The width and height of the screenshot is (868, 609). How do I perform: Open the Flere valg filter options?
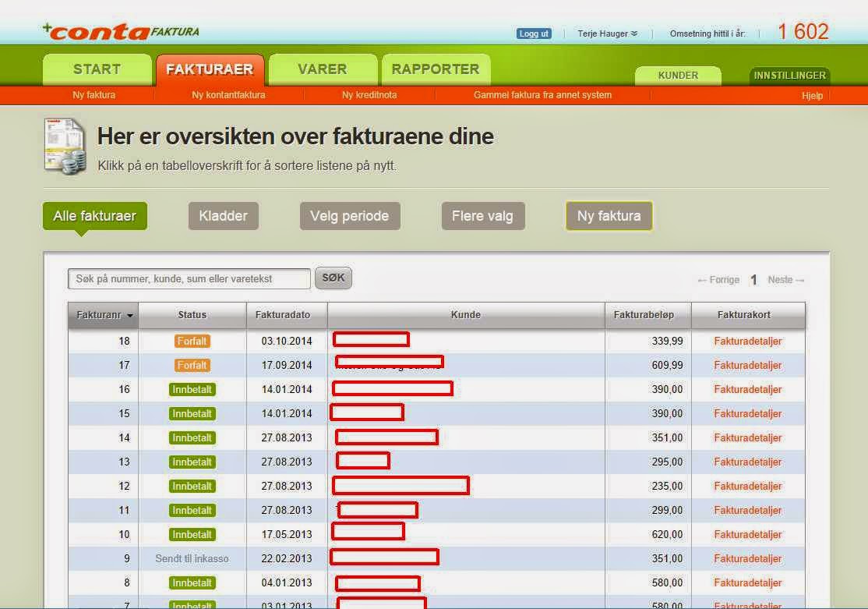tap(482, 216)
